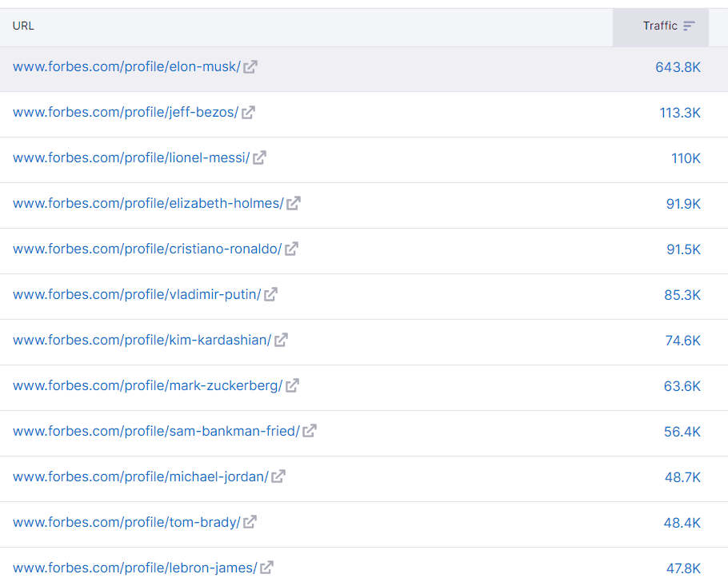Select the 643.8K traffic value

[x=678, y=68]
